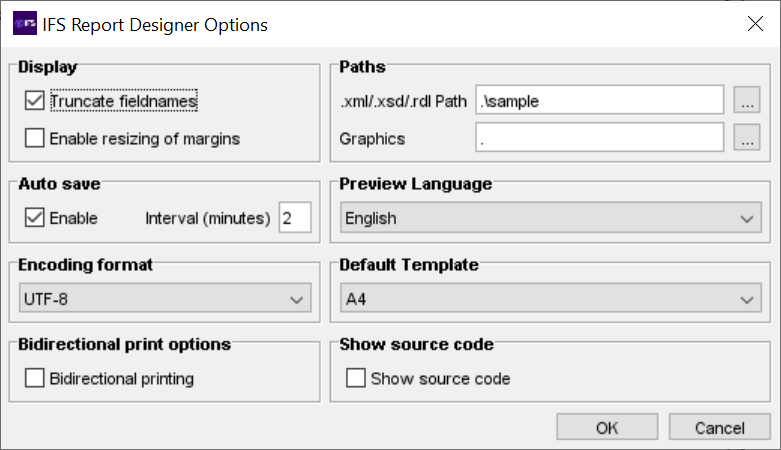Uncheck Truncate fieldnames checkbox

tap(34, 101)
